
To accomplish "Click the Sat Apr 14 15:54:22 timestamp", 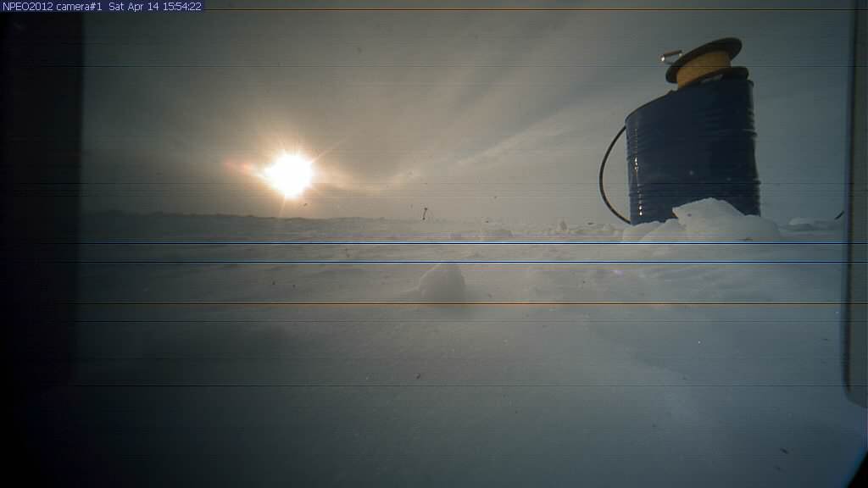I will click(155, 6).
